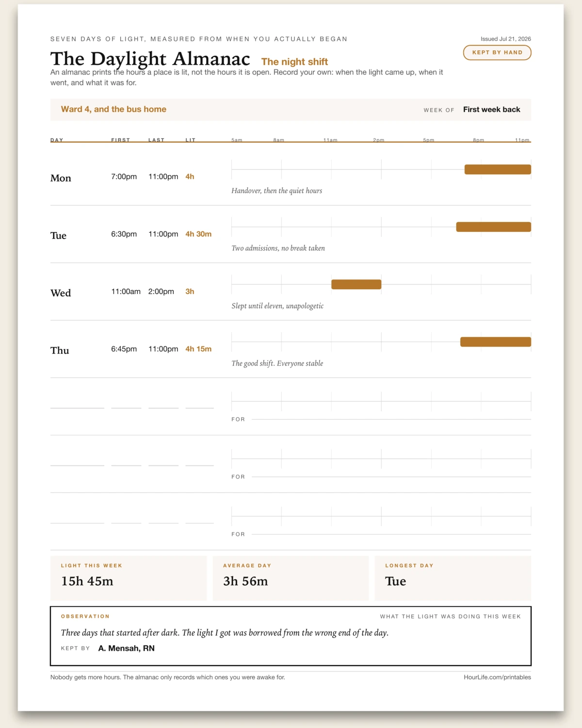Click the 'LIGHT THIS WEEK' heading
The height and width of the screenshot is (728, 582).
point(92,565)
